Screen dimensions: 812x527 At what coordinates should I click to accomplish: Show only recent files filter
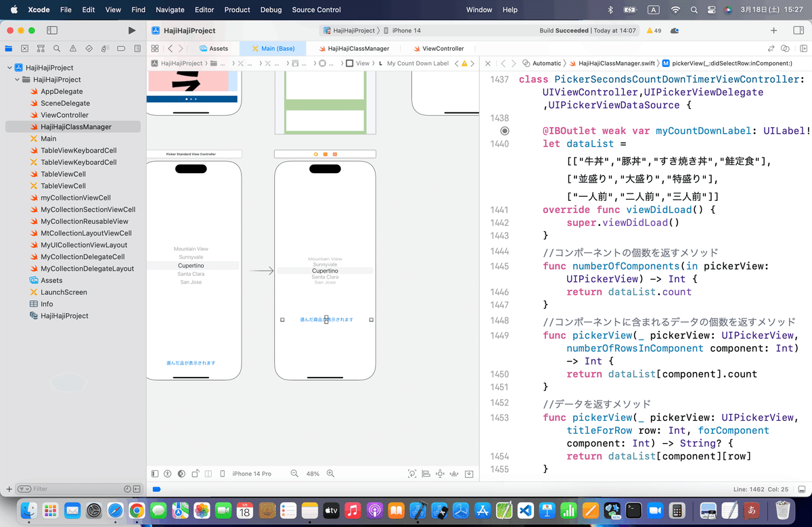click(127, 488)
